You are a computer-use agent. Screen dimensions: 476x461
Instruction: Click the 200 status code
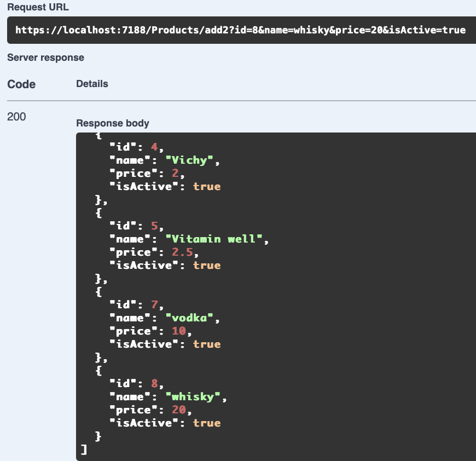16,117
